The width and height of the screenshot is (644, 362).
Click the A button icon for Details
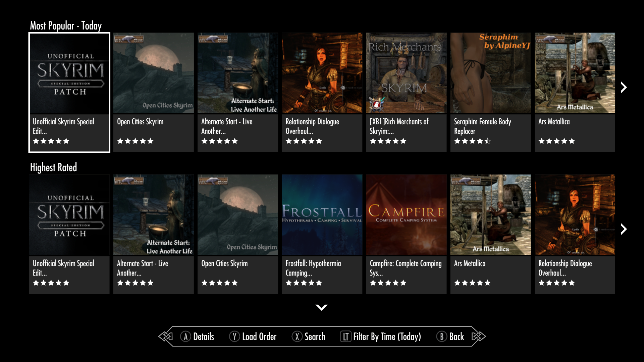[x=185, y=337]
